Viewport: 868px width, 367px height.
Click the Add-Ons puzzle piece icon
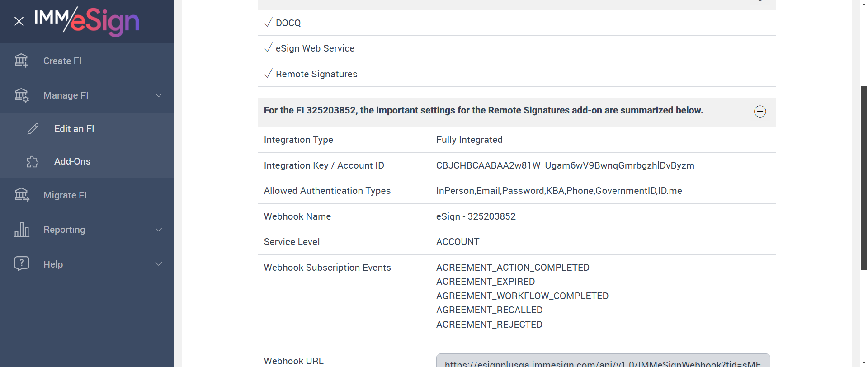[33, 161]
